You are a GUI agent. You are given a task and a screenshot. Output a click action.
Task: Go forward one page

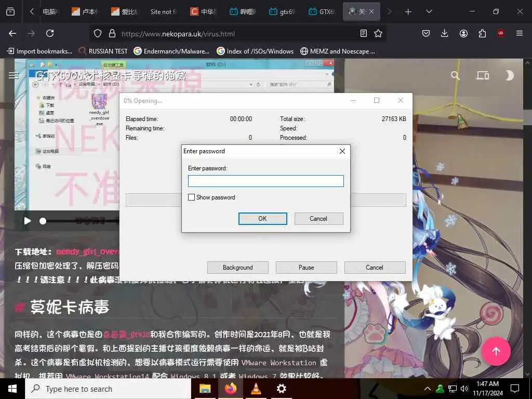point(31,33)
